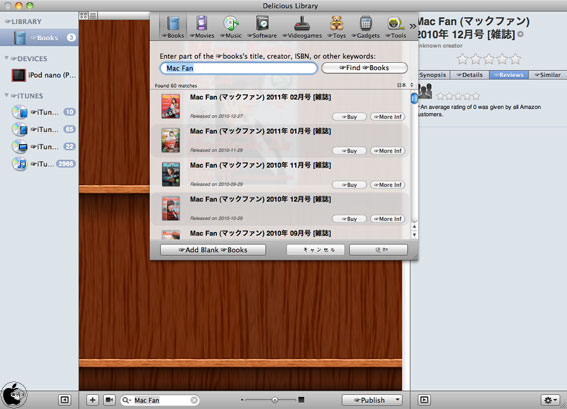567x409 pixels.
Task: Switch to the Synopsis tab
Action: 433,75
